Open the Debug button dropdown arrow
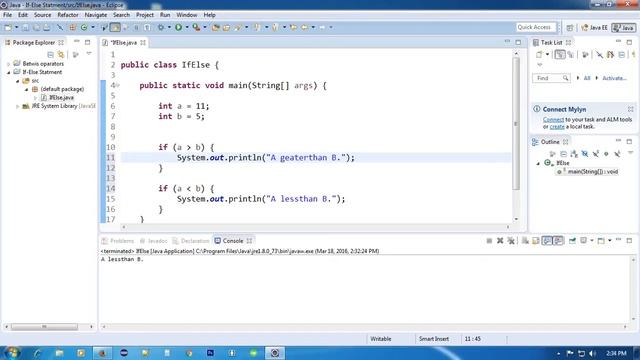 (x=169, y=27)
